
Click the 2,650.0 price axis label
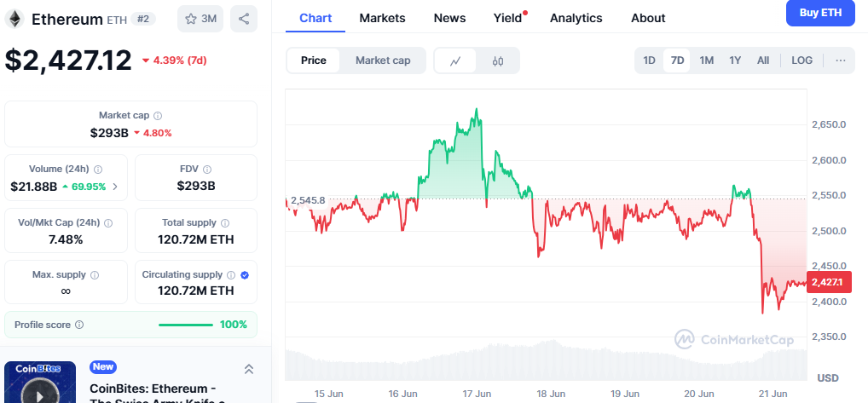pos(829,124)
